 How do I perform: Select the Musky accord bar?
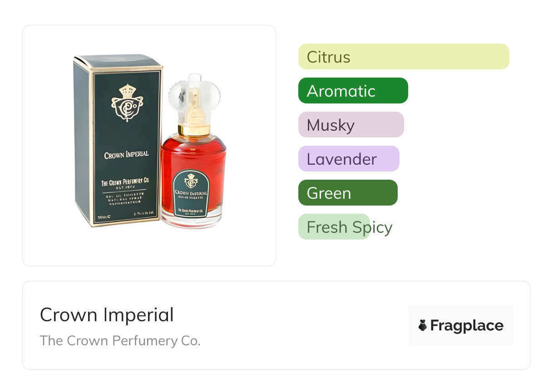pos(351,125)
